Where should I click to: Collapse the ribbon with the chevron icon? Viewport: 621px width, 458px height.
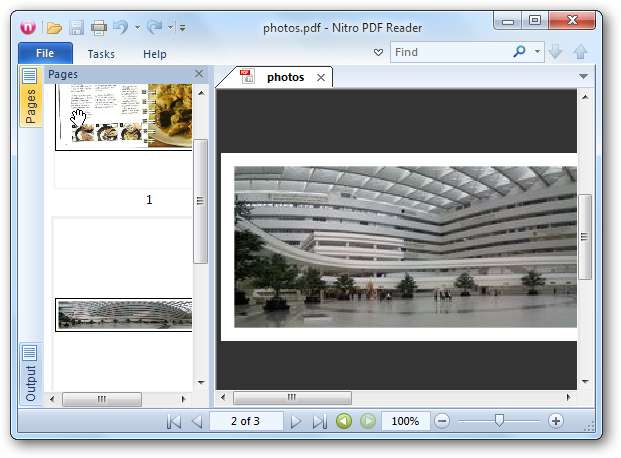[x=378, y=52]
